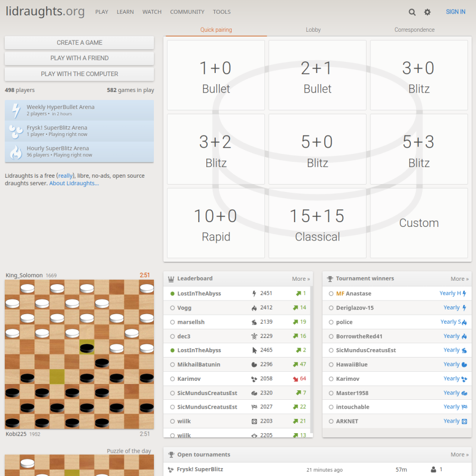The width and height of the screenshot is (476, 476).
Task: Switch to the Lobby tab
Action: coord(313,30)
